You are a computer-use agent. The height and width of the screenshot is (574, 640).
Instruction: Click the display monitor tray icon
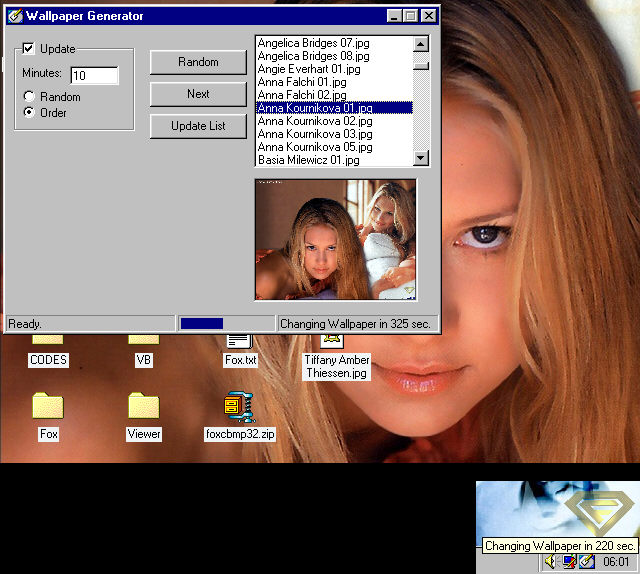click(x=569, y=562)
